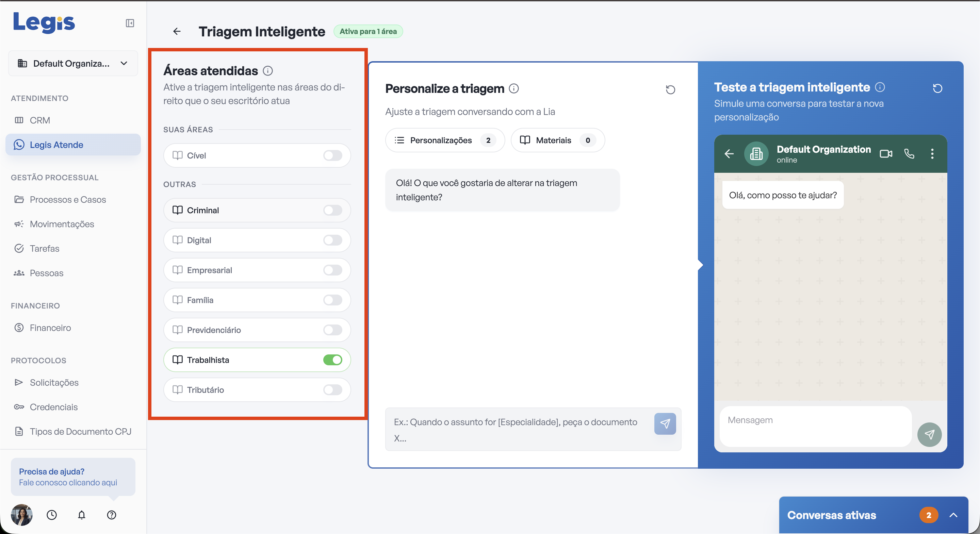Reset the Personalize a triagem chat
This screenshot has width=980, height=534.
pos(670,90)
